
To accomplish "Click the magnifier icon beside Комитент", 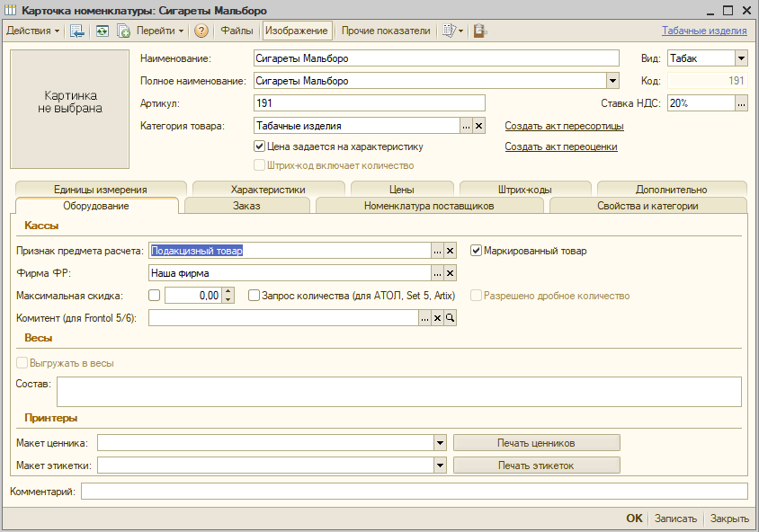I will pos(451,318).
